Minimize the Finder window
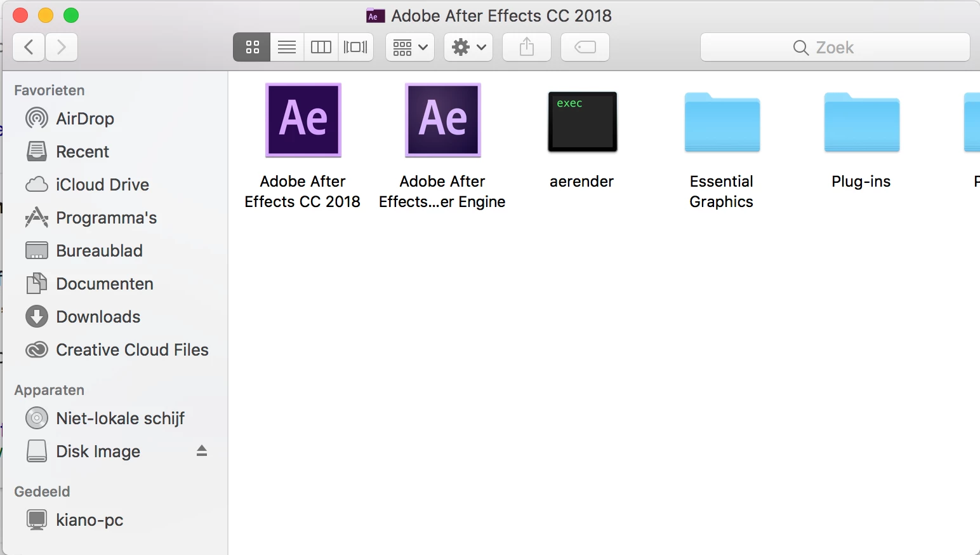980x555 pixels. click(46, 15)
